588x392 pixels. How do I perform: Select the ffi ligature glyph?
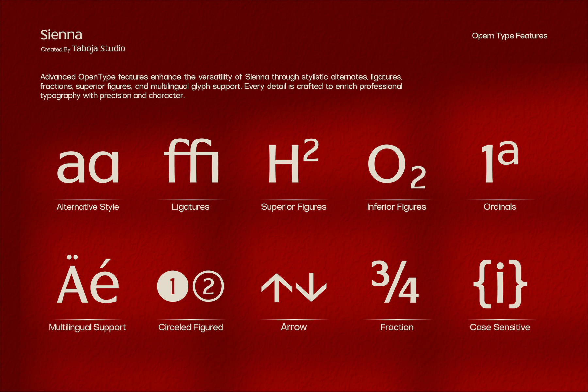click(191, 161)
